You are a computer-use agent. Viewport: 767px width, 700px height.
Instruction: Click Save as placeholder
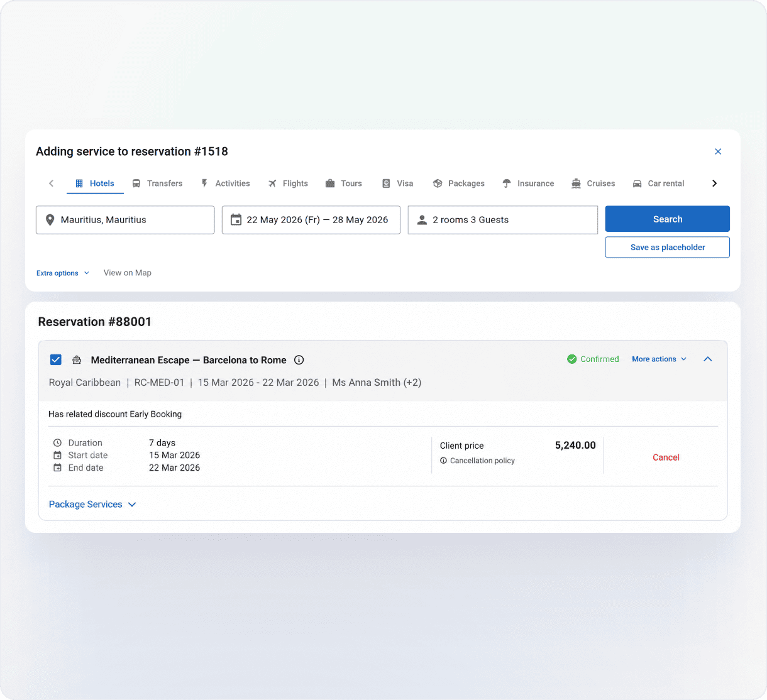[668, 247]
